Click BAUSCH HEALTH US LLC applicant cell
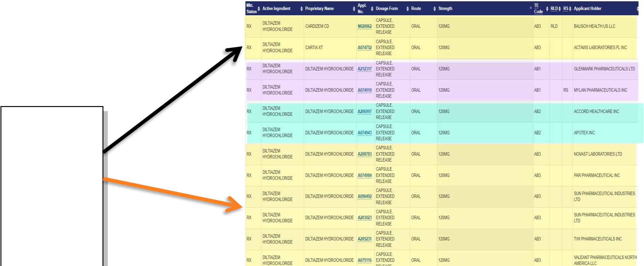Screen dimensions: 644x266 point(594,26)
